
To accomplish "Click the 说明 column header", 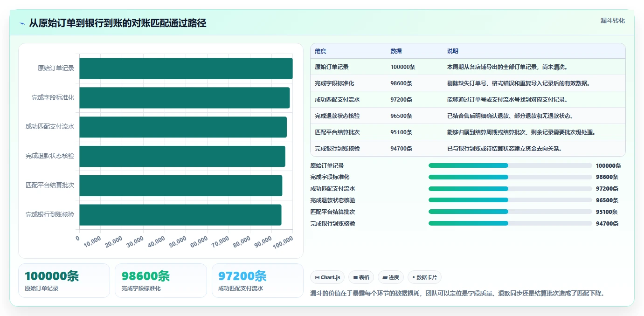I will [452, 51].
